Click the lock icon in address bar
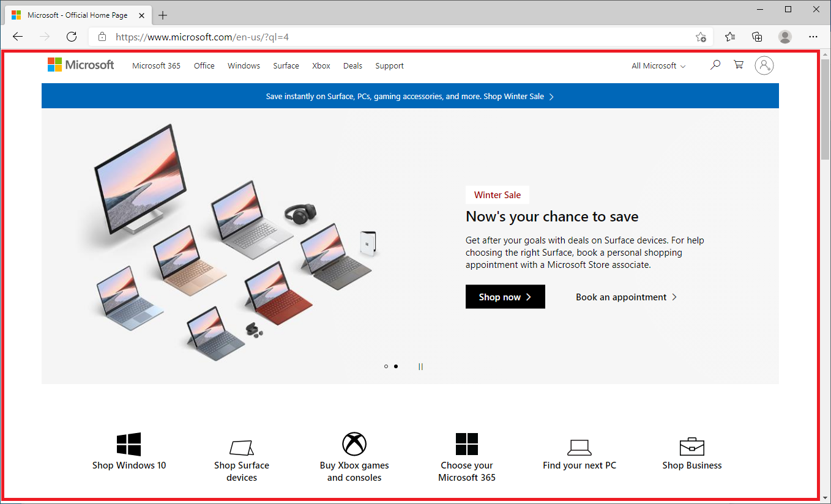 coord(102,37)
